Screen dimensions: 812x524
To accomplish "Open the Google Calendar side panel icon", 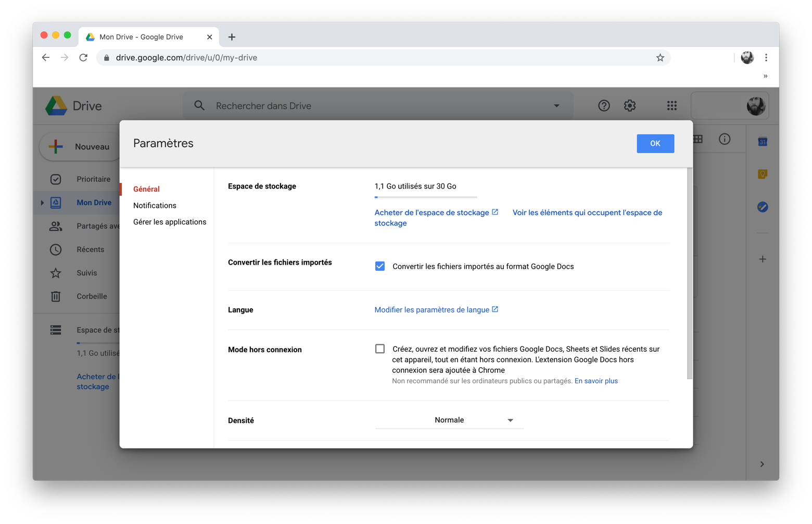I will (x=763, y=142).
